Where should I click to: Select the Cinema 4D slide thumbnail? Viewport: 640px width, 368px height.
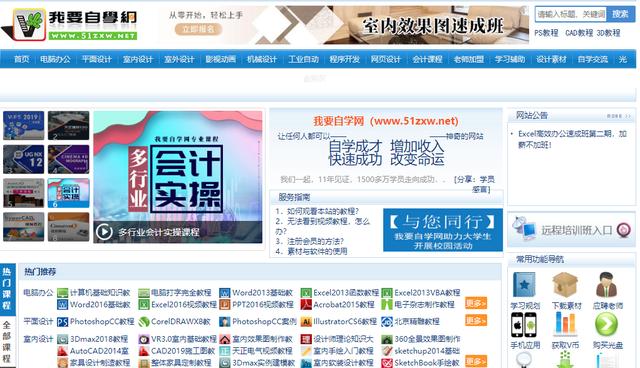[x=68, y=159]
